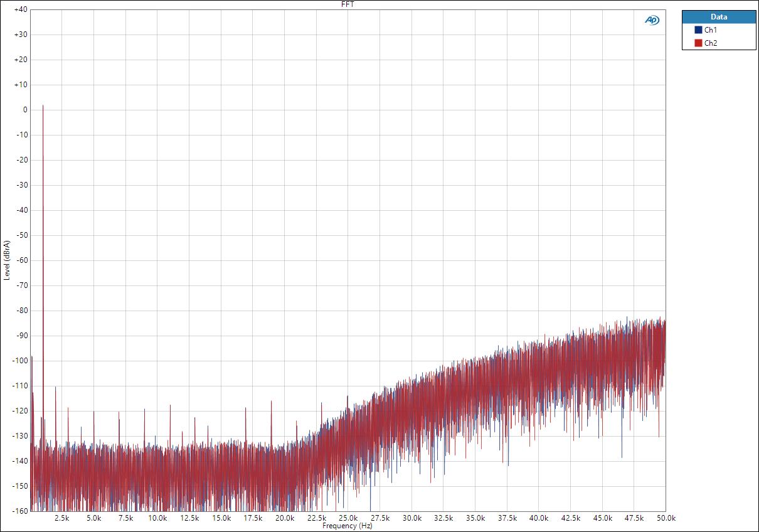The width and height of the screenshot is (759, 532).
Task: Click the 37.5k frequency axis value
Action: 507,519
